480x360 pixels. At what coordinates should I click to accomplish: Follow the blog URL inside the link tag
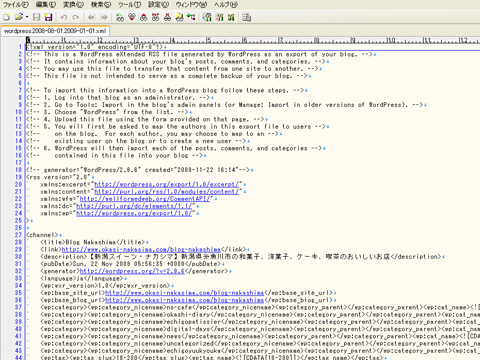pos(141,250)
